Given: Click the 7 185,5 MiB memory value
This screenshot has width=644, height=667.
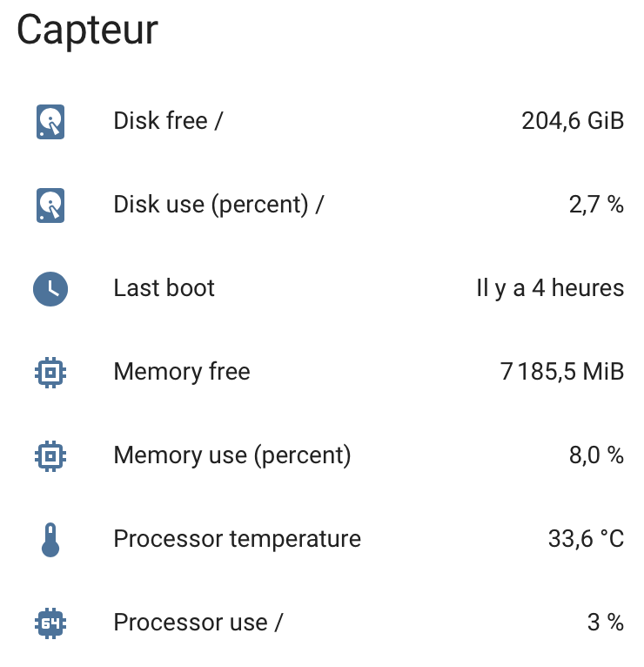Looking at the screenshot, I should pos(562,372).
